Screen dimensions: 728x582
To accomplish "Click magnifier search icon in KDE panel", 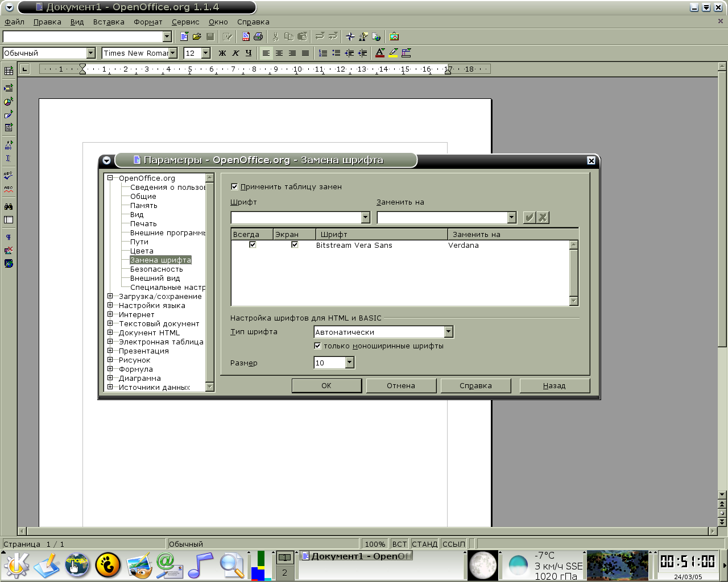I will pos(232,565).
